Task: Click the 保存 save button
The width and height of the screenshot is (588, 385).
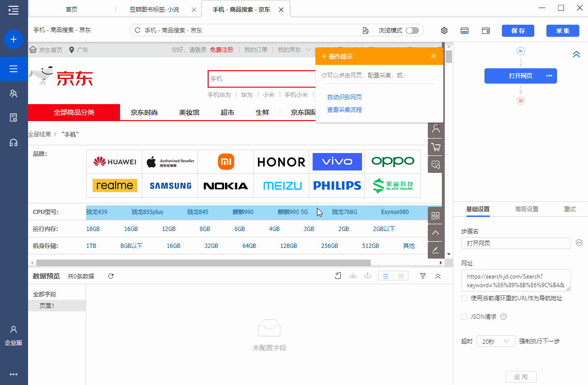Action: (518, 31)
